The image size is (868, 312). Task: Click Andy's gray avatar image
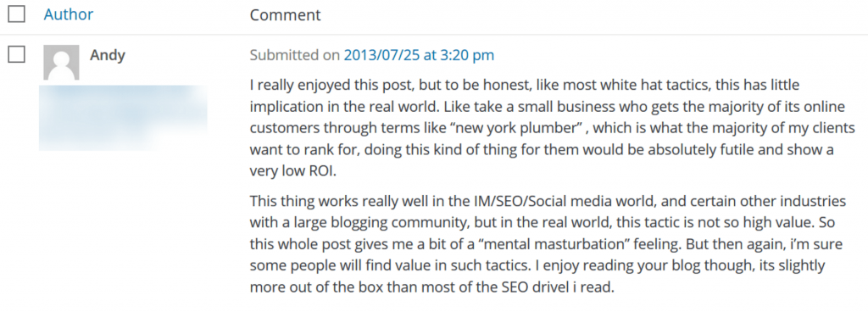[x=61, y=63]
